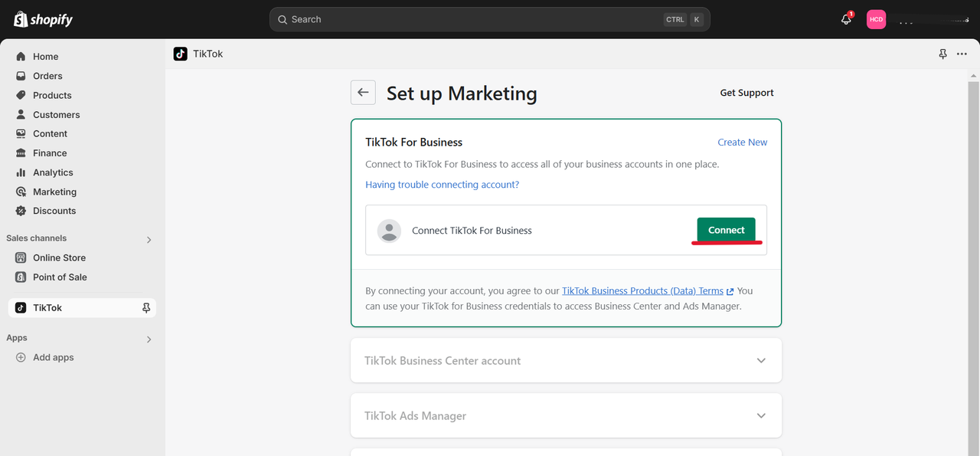Click the Create New link
Image resolution: width=980 pixels, height=456 pixels.
[742, 143]
